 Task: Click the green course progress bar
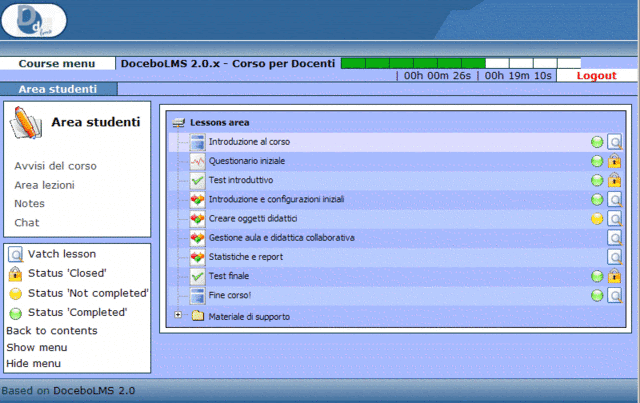(461, 63)
